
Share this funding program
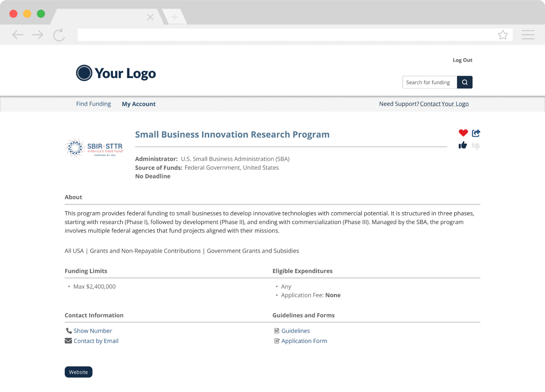[476, 133]
